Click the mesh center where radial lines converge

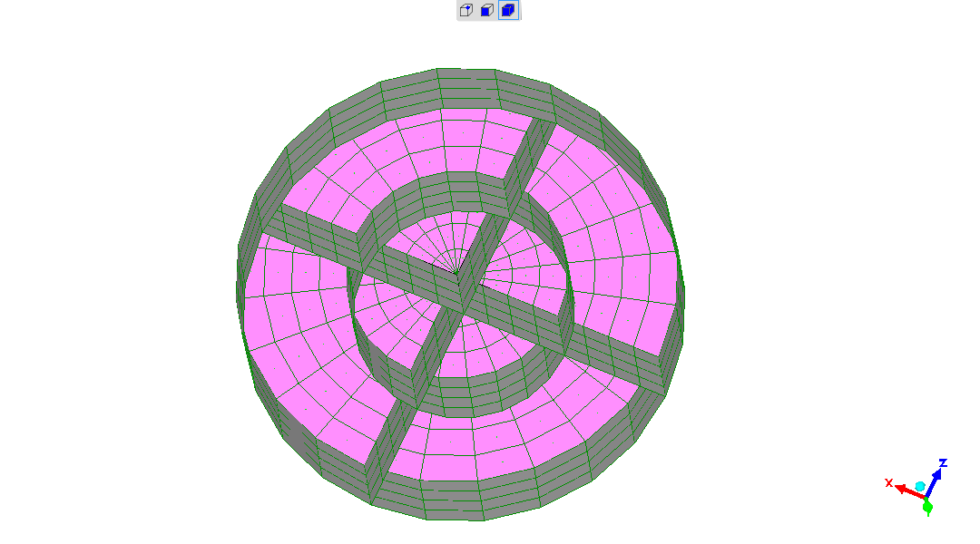(458, 272)
